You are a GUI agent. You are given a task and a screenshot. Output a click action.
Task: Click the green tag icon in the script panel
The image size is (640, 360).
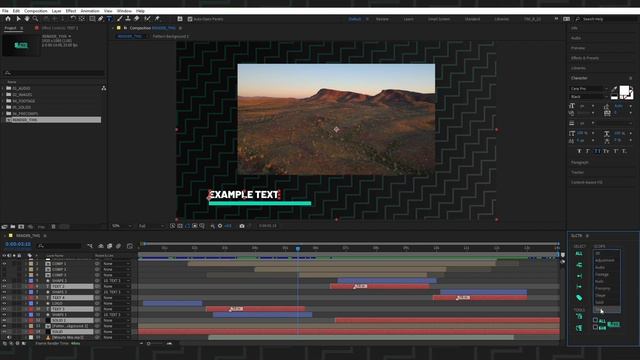point(579,298)
